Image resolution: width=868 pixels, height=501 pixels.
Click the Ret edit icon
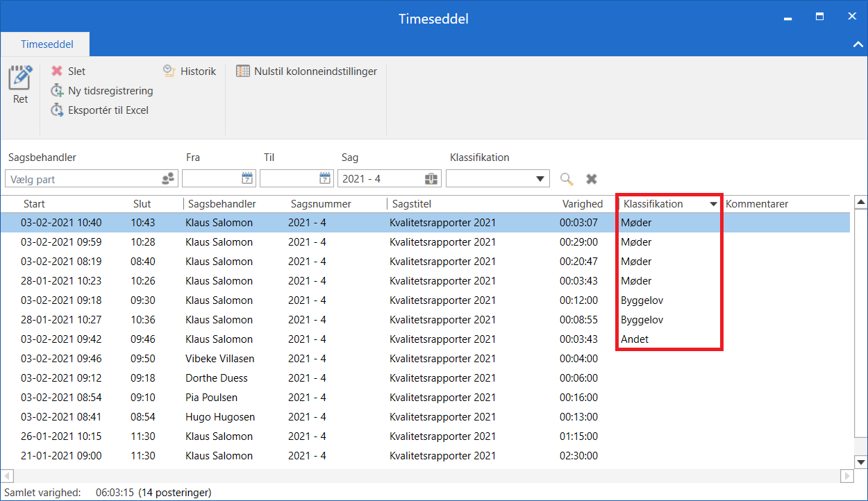click(x=20, y=78)
